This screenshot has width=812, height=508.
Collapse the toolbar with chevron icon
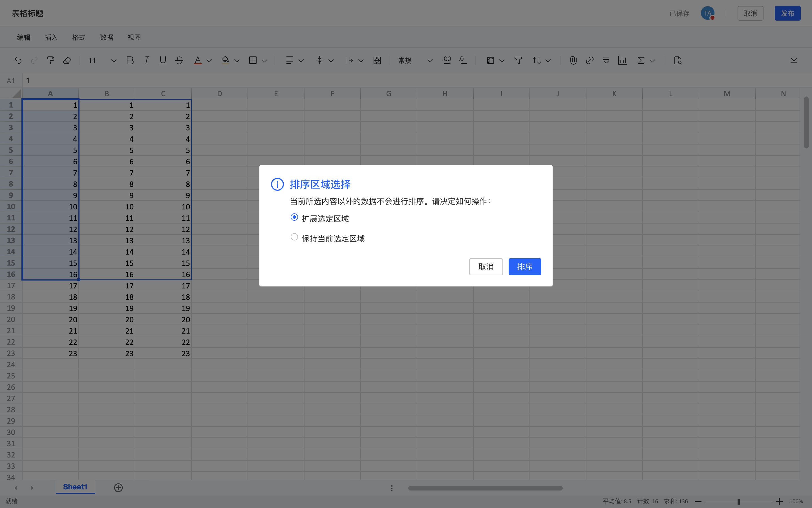point(794,60)
